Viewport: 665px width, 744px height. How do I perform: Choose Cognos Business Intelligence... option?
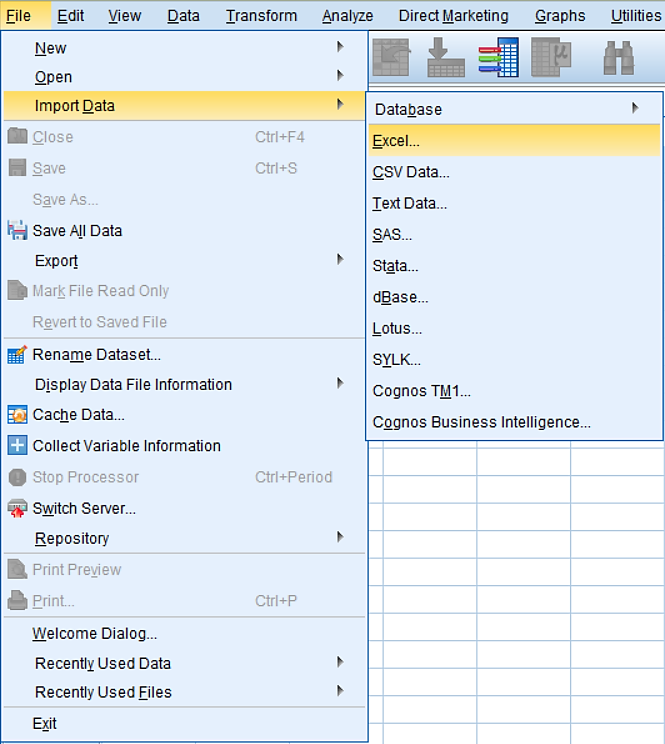(x=514, y=422)
